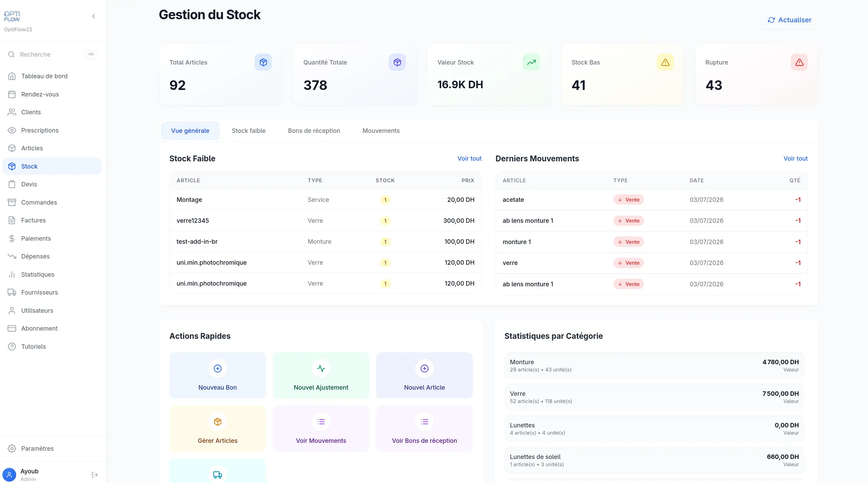Image resolution: width=868 pixels, height=483 pixels.
Task: Click the Gérer Articles quick action
Action: click(218, 428)
